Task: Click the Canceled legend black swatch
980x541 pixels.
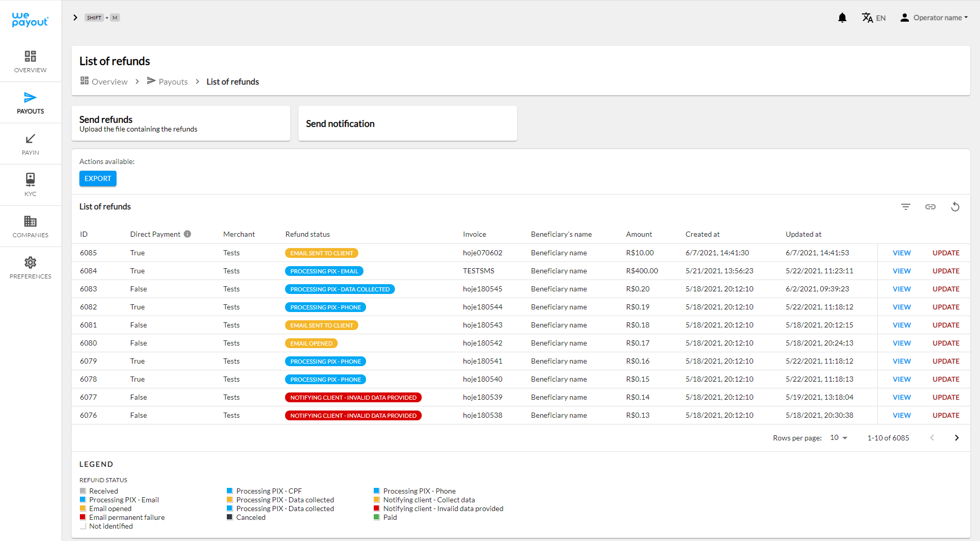Action: tap(230, 517)
